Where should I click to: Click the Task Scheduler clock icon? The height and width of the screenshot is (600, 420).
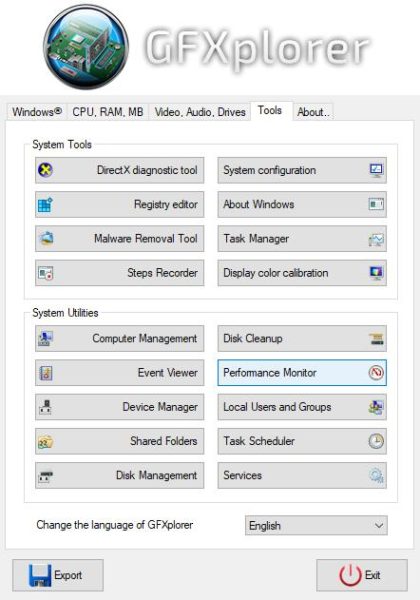[x=376, y=441]
